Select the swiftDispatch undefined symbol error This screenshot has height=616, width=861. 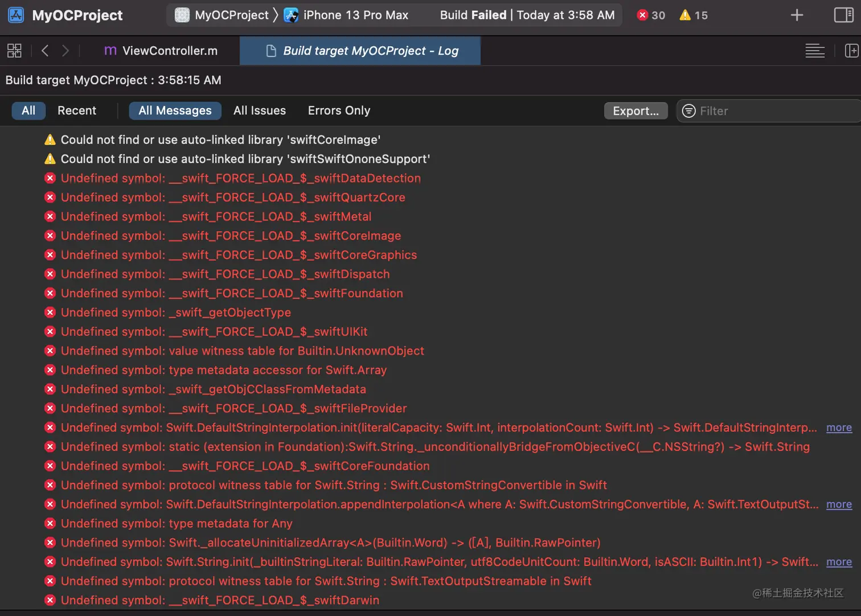(x=225, y=274)
